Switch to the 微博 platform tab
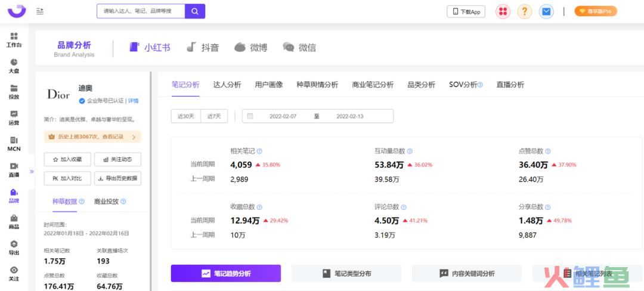Viewport: 644px width, 291px height. click(251, 48)
